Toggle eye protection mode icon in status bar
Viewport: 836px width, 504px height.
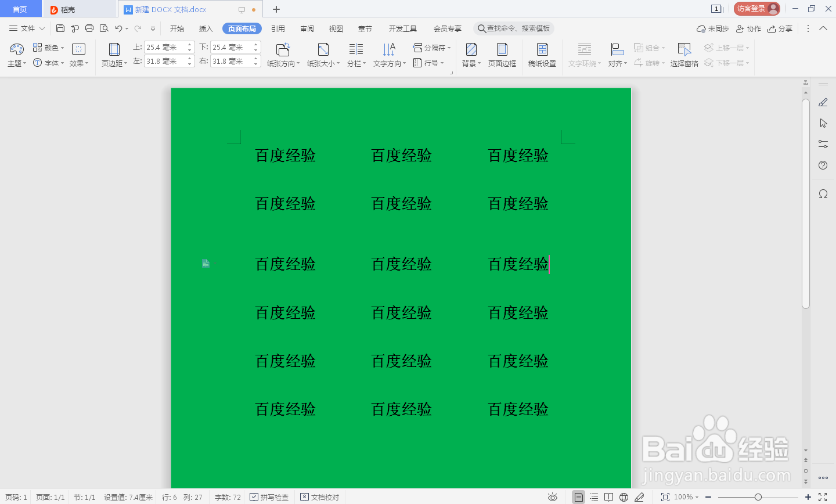tap(553, 497)
